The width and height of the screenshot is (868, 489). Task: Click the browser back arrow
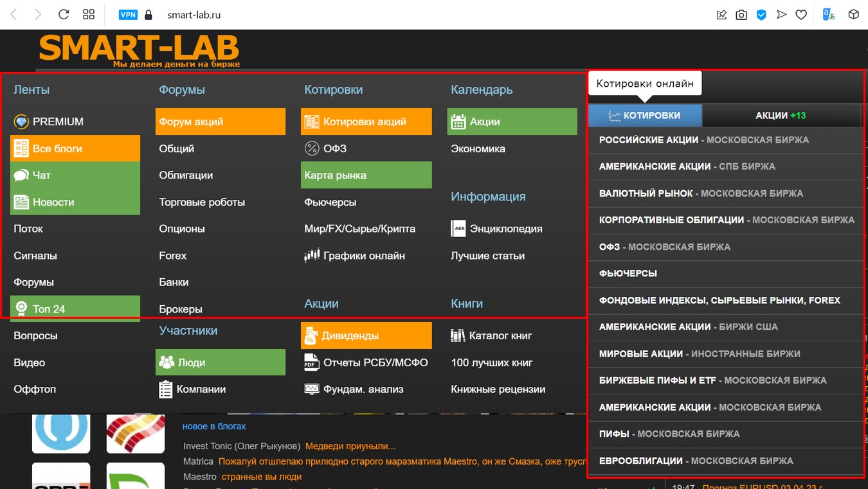14,14
